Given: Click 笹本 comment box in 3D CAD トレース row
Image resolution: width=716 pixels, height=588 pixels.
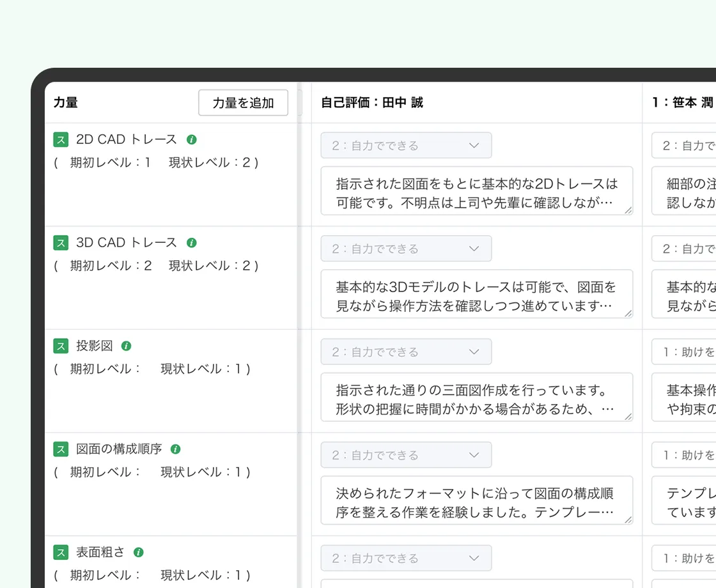Looking at the screenshot, I should (x=684, y=294).
